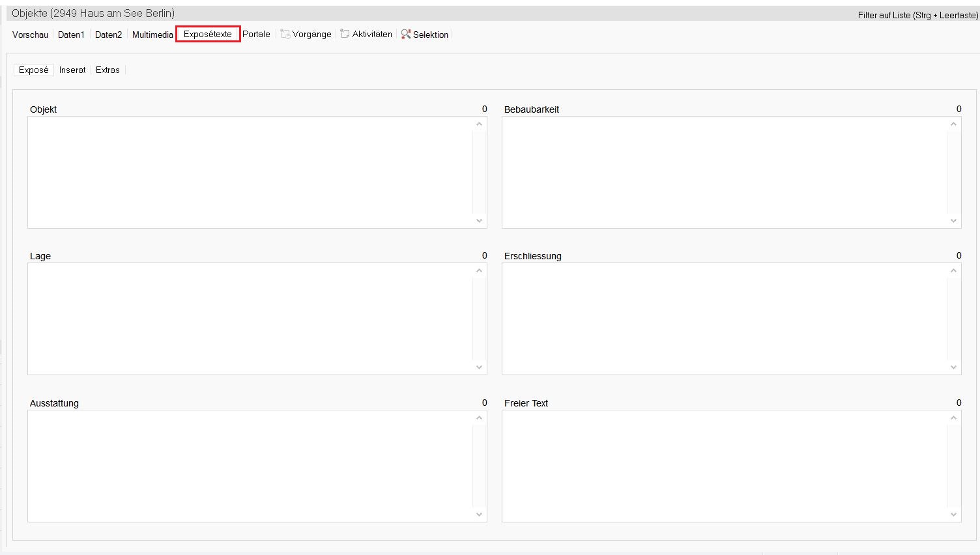Click the Selektion icon in the tab bar
The image size is (980, 555).
(x=406, y=35)
